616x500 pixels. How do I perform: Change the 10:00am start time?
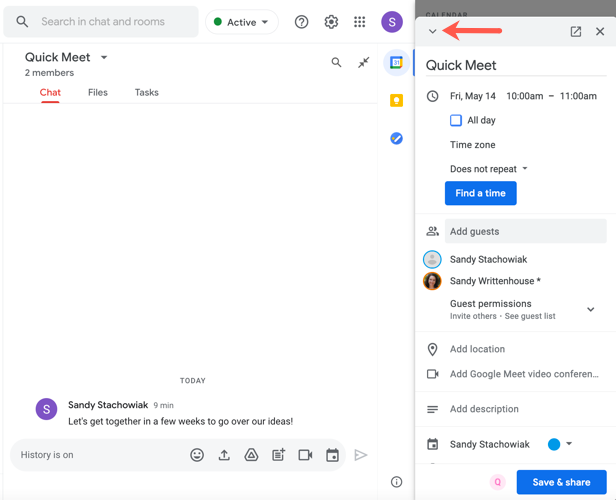click(x=524, y=96)
